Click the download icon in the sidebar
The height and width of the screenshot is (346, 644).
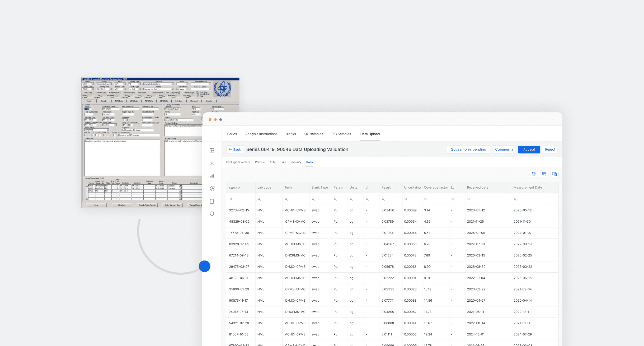(x=212, y=163)
